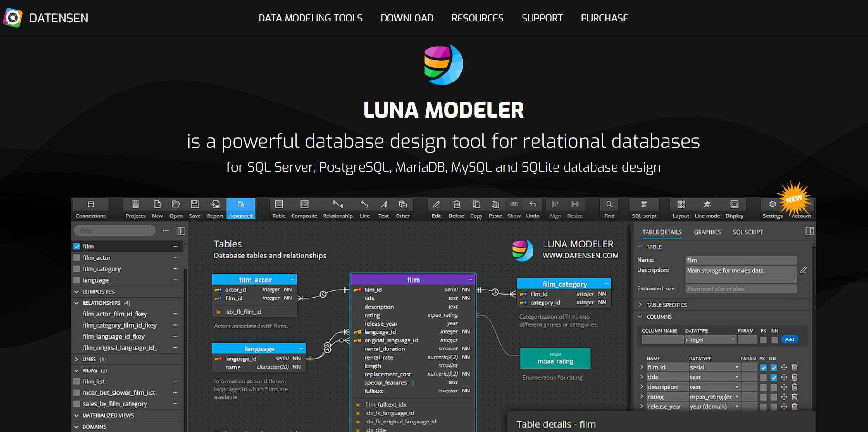Uncheck the film table checkbox in sidebar

pyautogui.click(x=77, y=247)
